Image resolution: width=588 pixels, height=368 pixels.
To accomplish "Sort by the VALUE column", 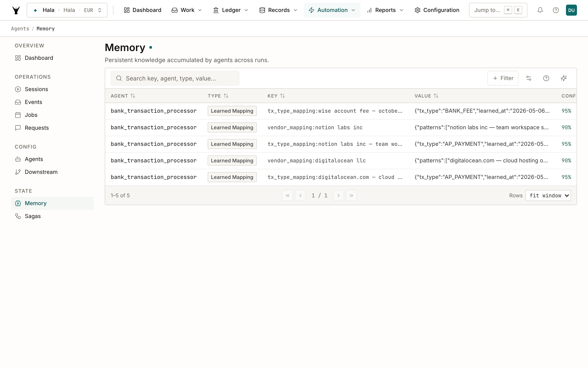I will click(427, 96).
